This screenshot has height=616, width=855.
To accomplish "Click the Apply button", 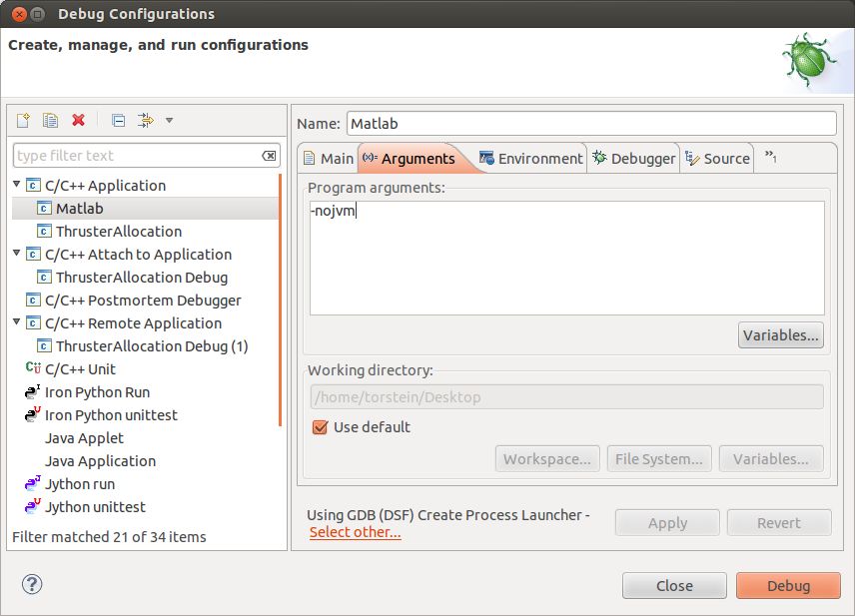I will pyautogui.click(x=667, y=523).
